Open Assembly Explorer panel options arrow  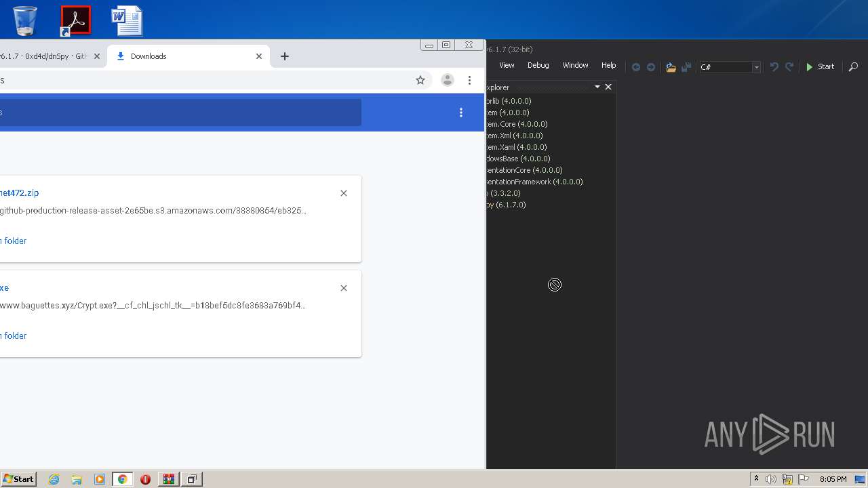pyautogui.click(x=597, y=87)
